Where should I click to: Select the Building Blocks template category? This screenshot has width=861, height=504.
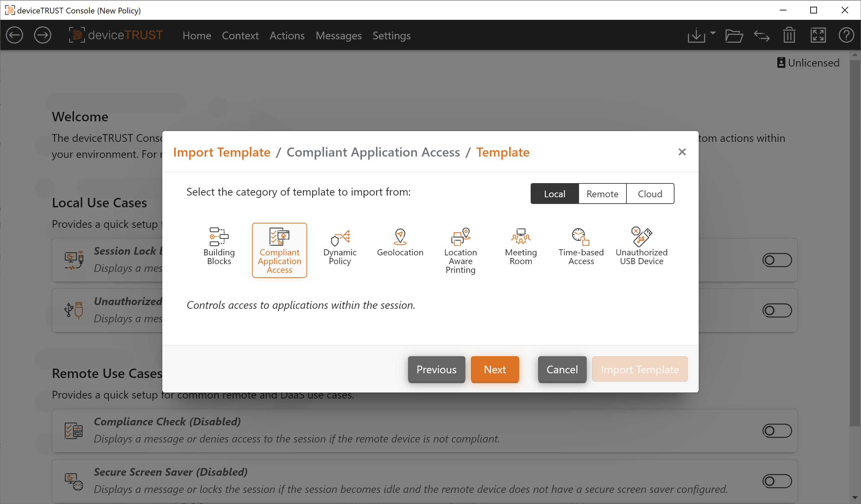coord(219,246)
